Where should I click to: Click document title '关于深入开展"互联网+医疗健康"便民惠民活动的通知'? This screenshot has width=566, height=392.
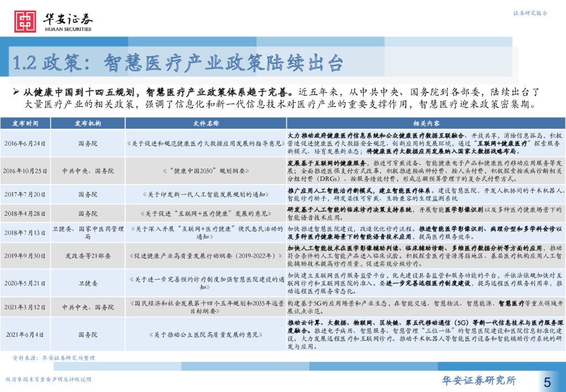[x=206, y=233]
